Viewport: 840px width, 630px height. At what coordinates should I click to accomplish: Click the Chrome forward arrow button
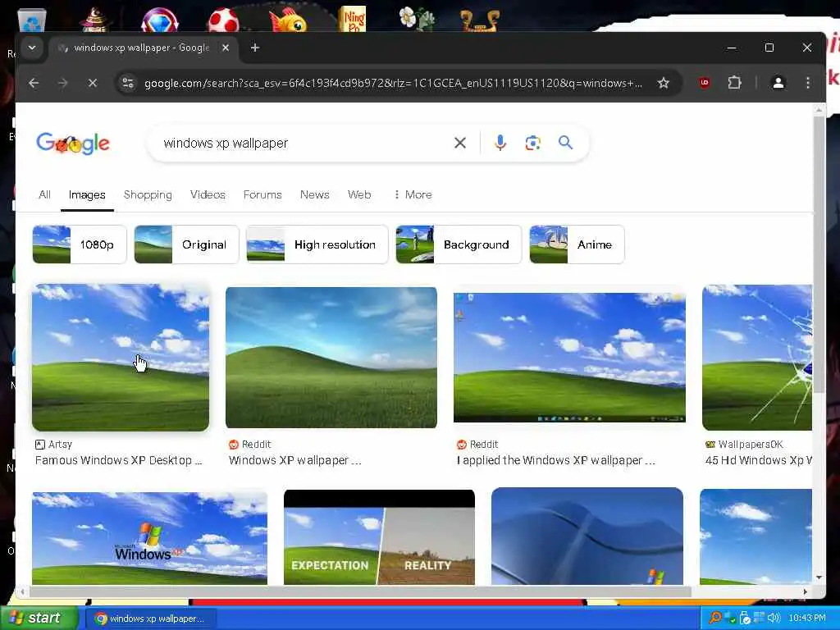click(62, 83)
